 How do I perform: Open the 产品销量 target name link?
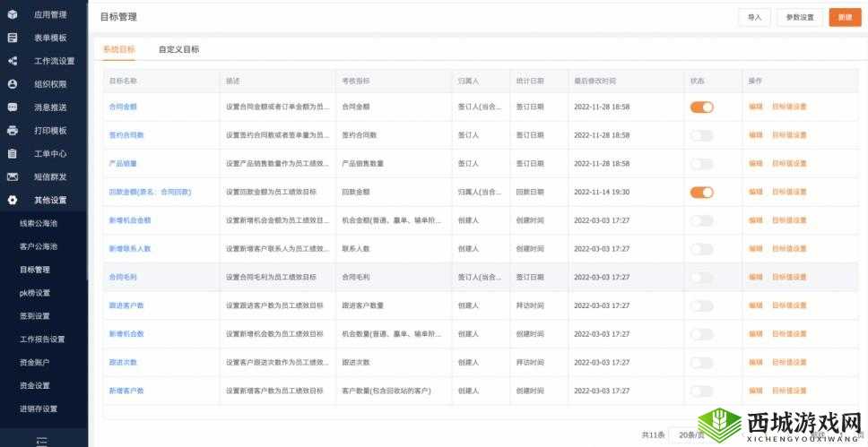click(x=123, y=164)
